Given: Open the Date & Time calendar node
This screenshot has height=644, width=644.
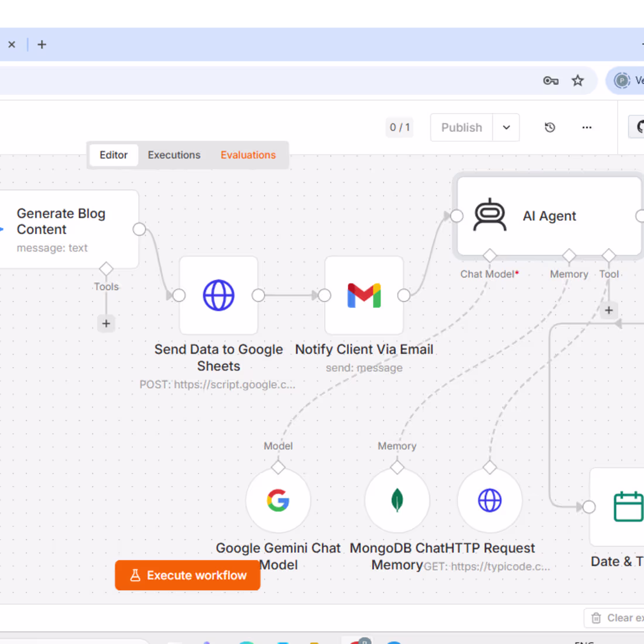Looking at the screenshot, I should coord(617,506).
